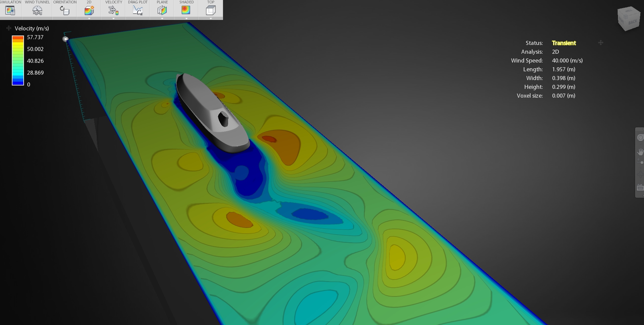Click the Width value 0.398 (m)
This screenshot has width=644, height=325.
pos(564,78)
